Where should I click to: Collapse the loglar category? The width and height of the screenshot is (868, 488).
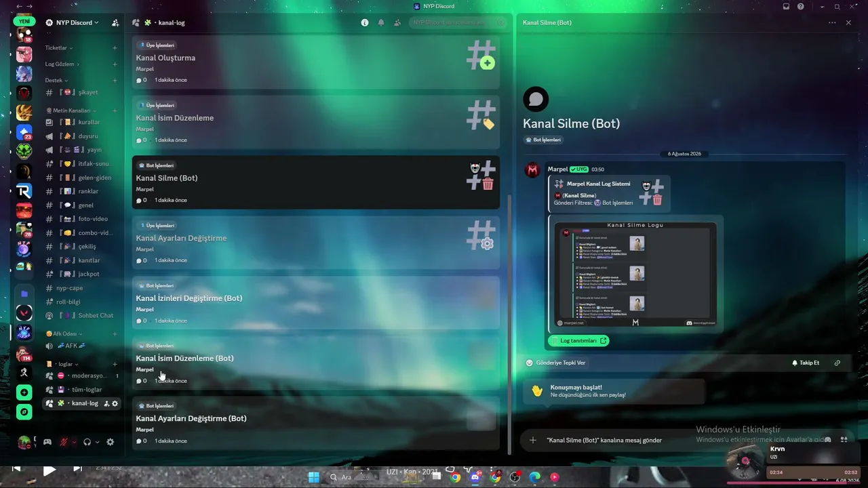click(x=61, y=364)
